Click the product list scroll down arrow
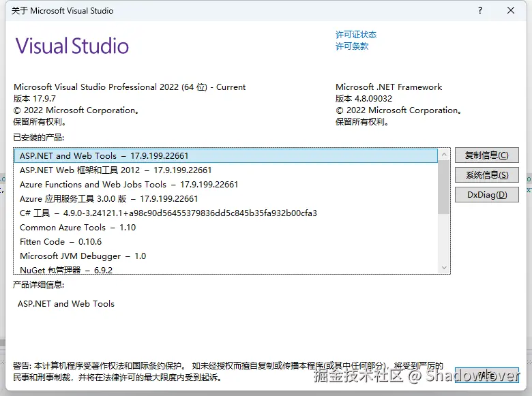The width and height of the screenshot is (532, 396). click(444, 267)
